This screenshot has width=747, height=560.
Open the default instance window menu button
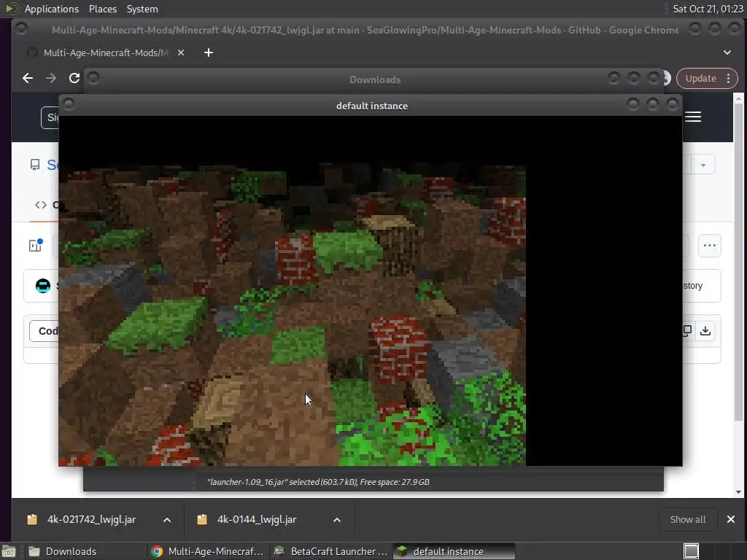[x=69, y=104]
